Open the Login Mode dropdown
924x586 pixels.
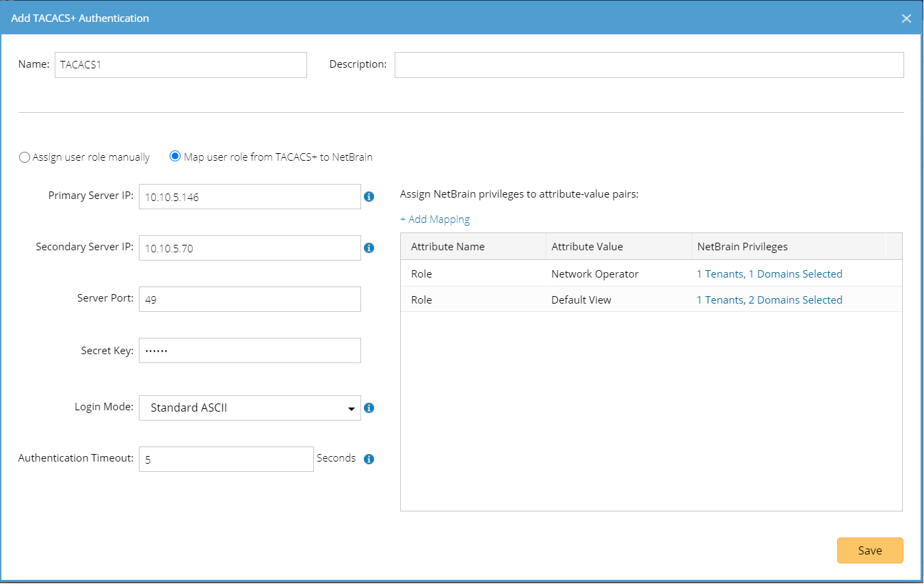point(250,408)
